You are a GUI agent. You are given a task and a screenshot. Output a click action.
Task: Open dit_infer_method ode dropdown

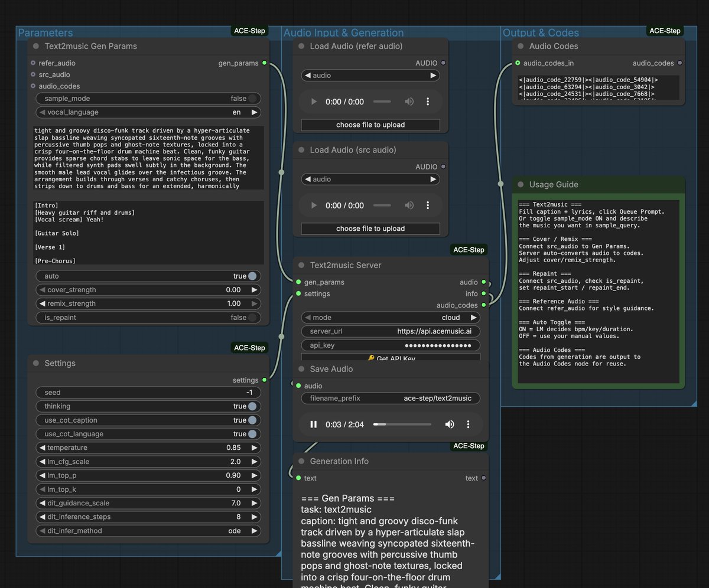pos(148,531)
